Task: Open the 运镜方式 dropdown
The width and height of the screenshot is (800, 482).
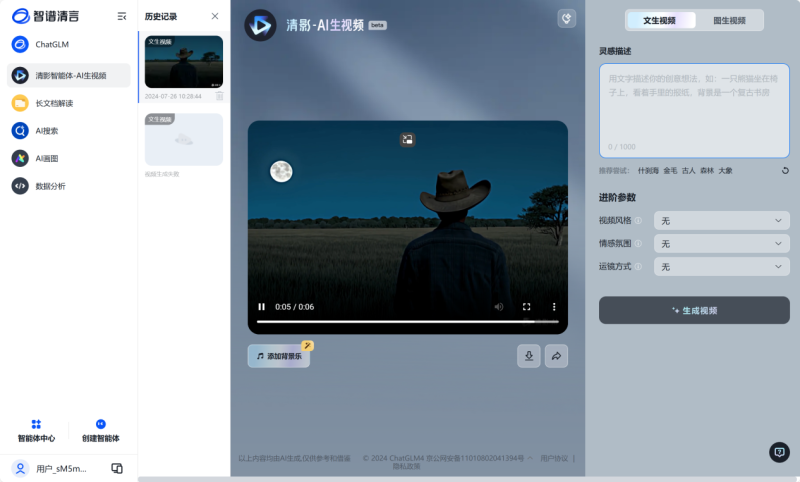Action: pos(721,267)
